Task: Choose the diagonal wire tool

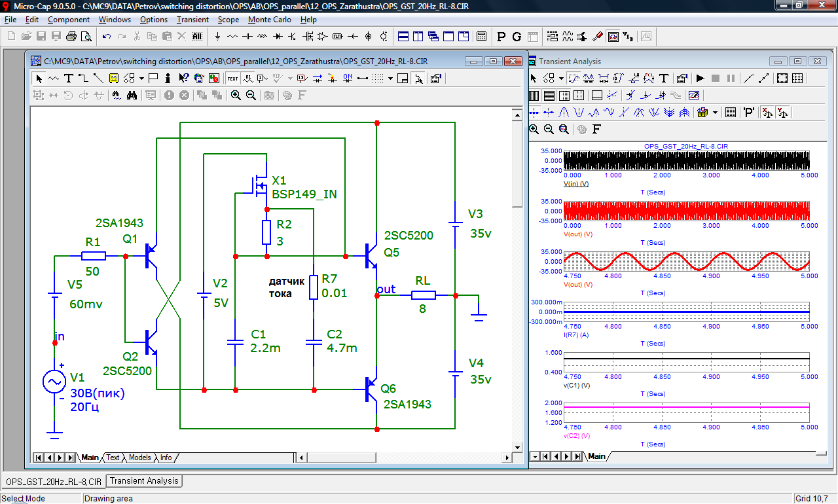Action: pos(98,79)
